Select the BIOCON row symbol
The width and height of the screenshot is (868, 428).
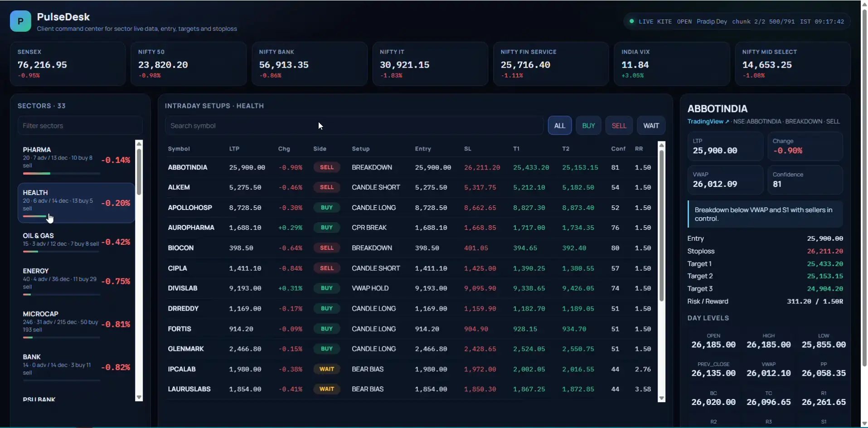180,248
